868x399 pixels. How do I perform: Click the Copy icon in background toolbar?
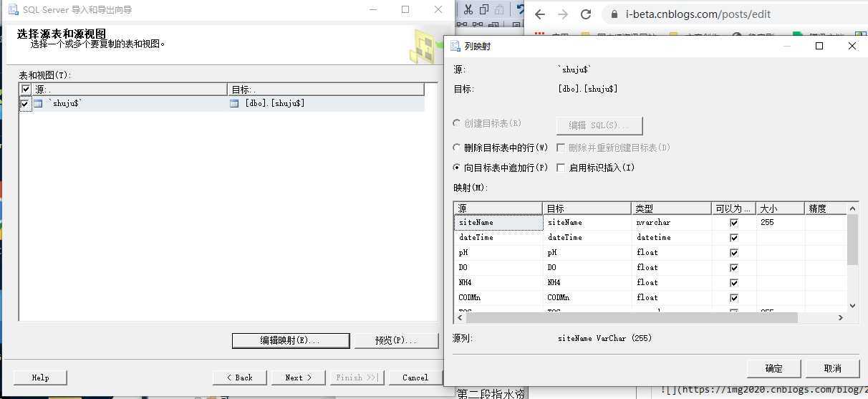(484, 9)
